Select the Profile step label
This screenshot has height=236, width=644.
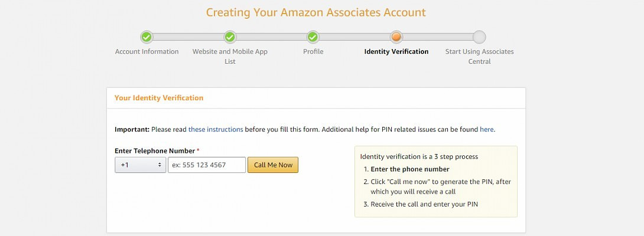coord(313,52)
